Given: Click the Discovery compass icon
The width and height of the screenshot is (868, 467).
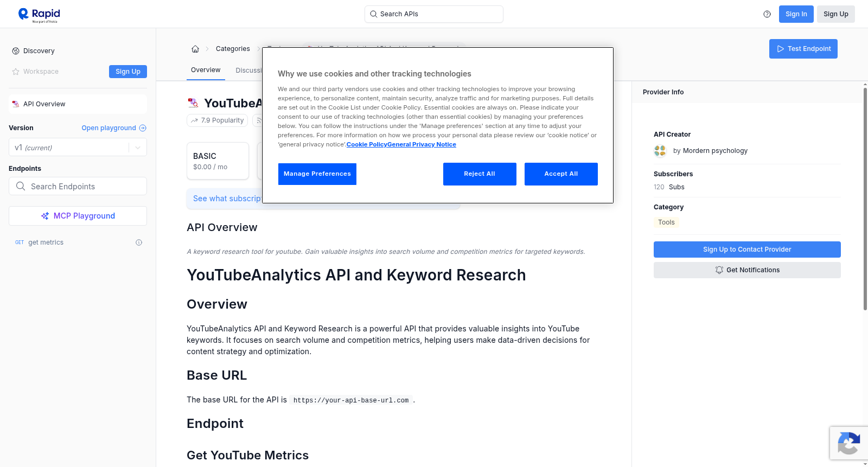Looking at the screenshot, I should click(x=16, y=51).
